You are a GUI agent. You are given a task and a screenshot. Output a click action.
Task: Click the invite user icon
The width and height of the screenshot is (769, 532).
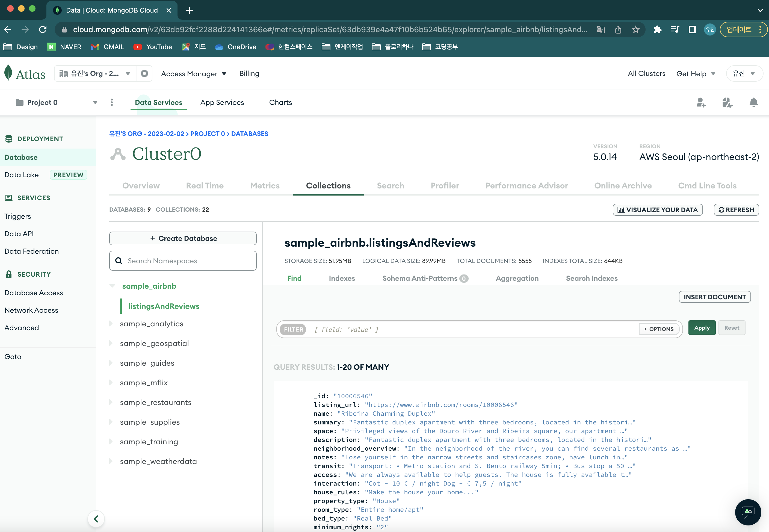(x=701, y=102)
